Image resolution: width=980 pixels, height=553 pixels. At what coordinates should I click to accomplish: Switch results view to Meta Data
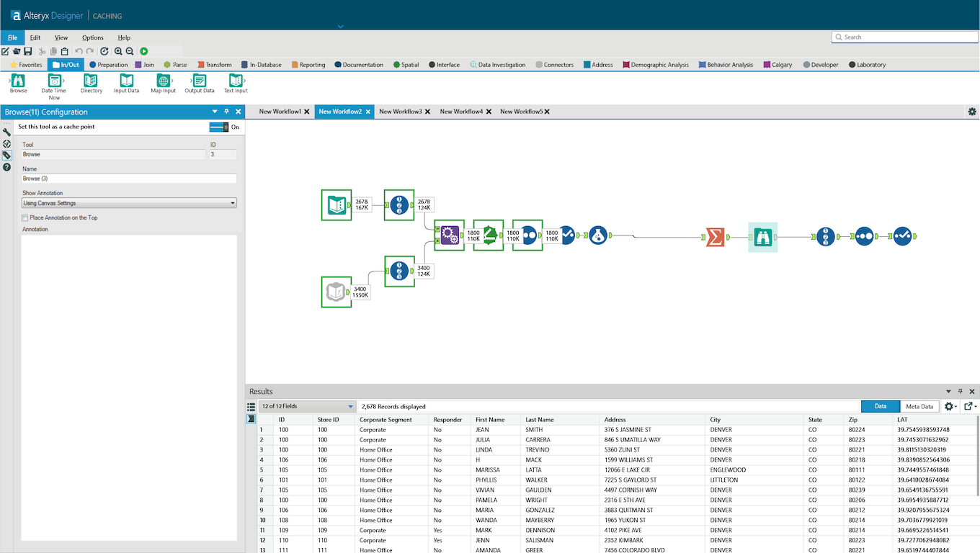click(919, 406)
